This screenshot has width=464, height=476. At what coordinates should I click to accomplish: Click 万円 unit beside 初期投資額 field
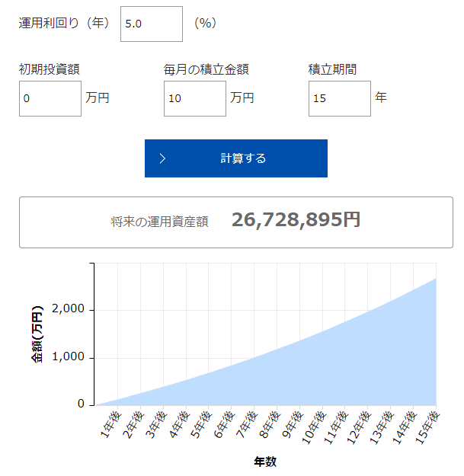click(98, 97)
